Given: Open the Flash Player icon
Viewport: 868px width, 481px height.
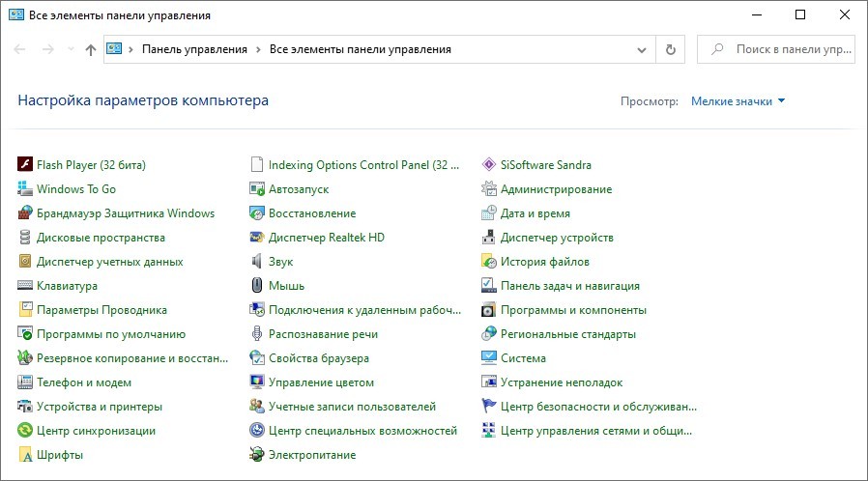Looking at the screenshot, I should click(25, 164).
